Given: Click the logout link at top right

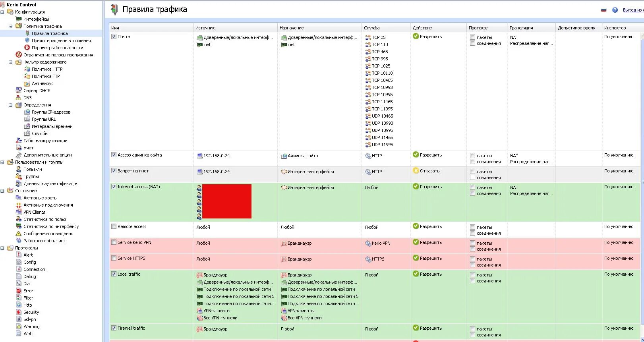Looking at the screenshot, I should point(633,10).
